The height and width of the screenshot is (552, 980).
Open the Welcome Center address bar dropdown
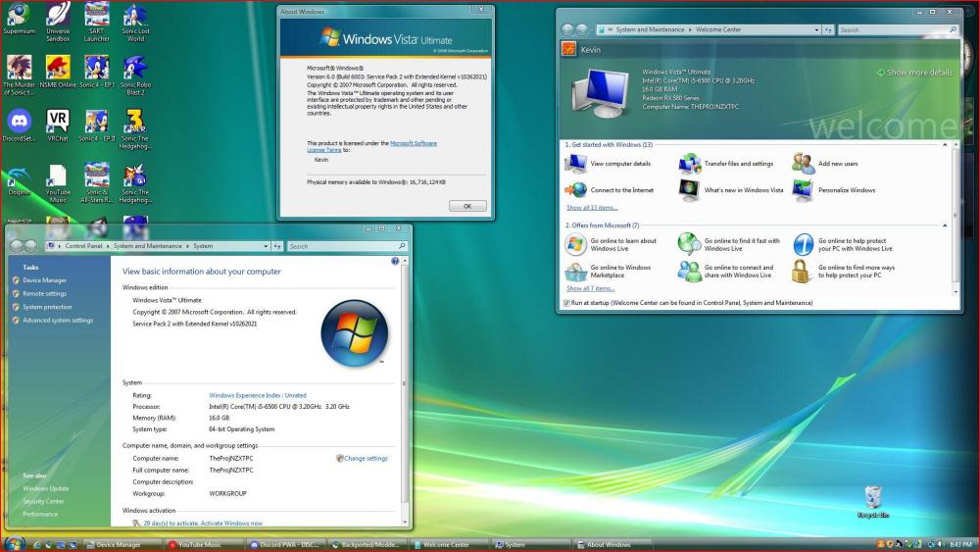pos(815,30)
